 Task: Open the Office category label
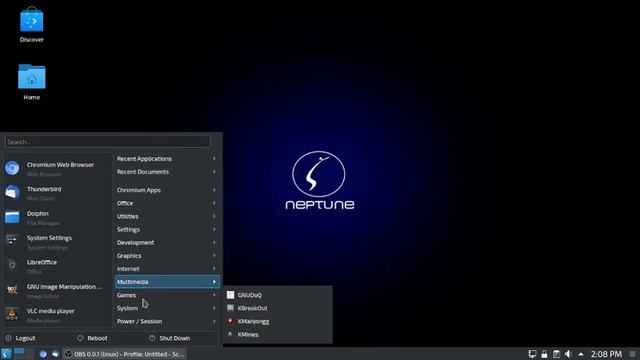tap(125, 203)
